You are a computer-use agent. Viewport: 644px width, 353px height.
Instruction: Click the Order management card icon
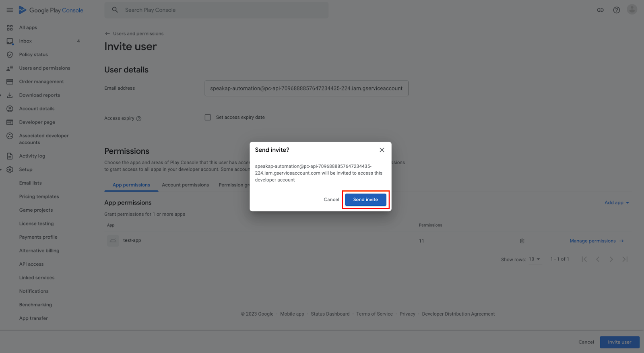[x=10, y=82]
